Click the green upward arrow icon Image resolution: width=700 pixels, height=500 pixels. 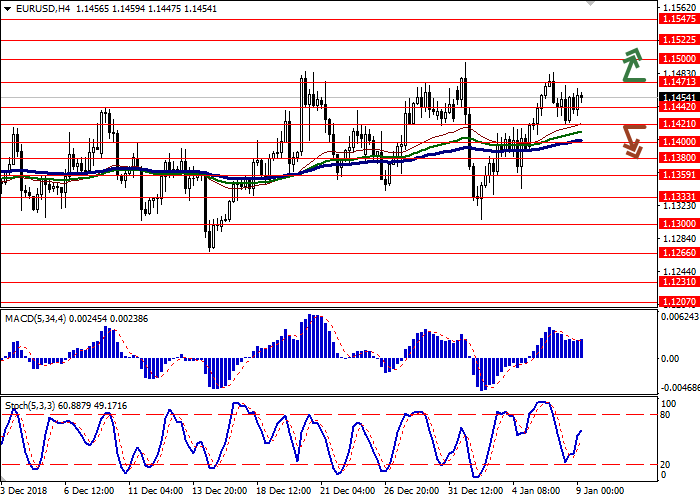point(632,64)
